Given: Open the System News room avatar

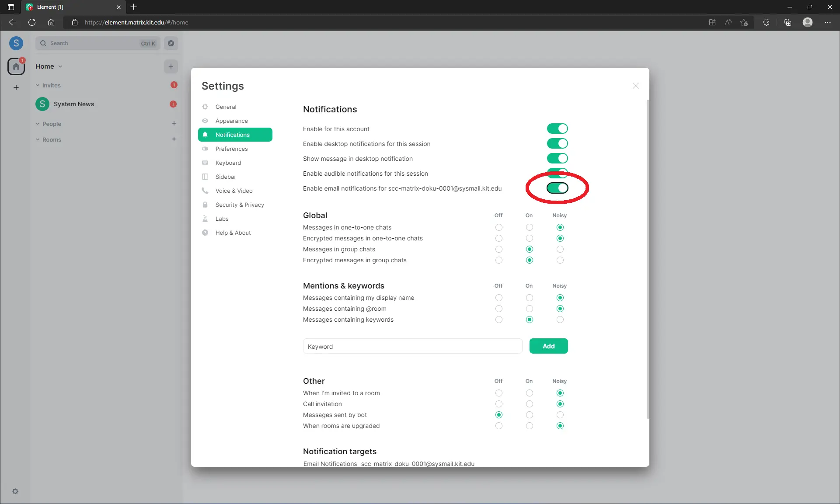Looking at the screenshot, I should point(42,104).
